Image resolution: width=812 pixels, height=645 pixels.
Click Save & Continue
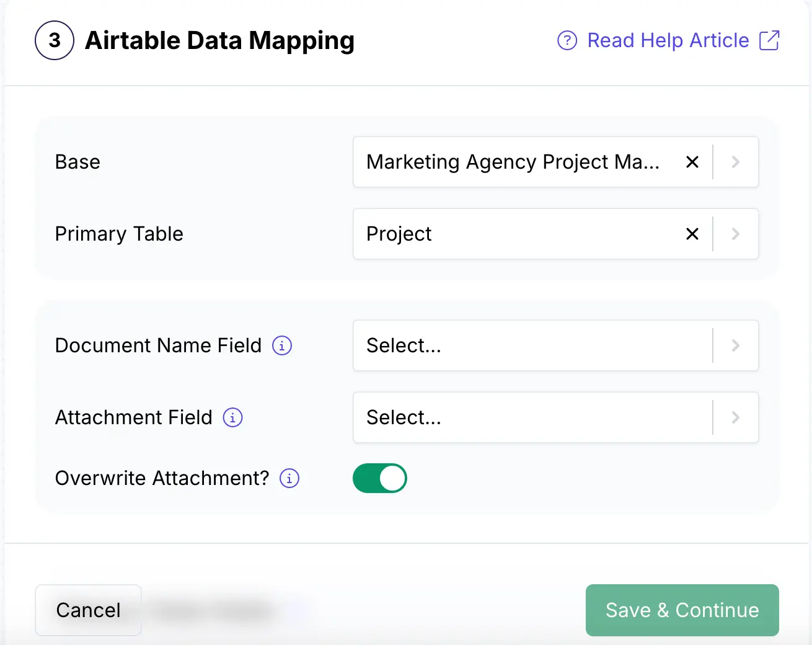[x=682, y=610]
